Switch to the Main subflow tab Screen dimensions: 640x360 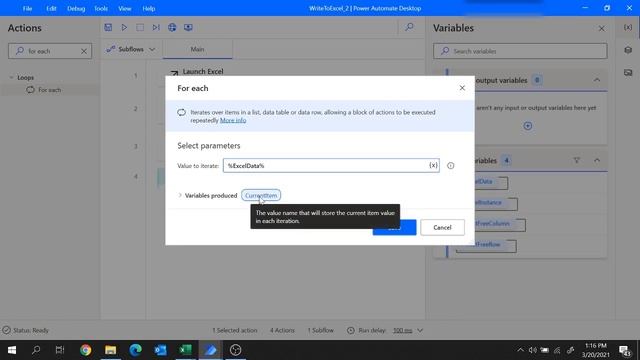click(198, 49)
